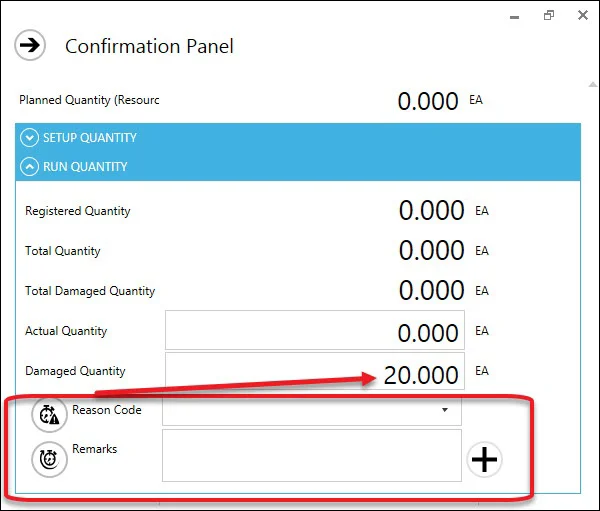This screenshot has height=511, width=600.
Task: Open the Reason Code dropdown arrow
Action: 444,410
